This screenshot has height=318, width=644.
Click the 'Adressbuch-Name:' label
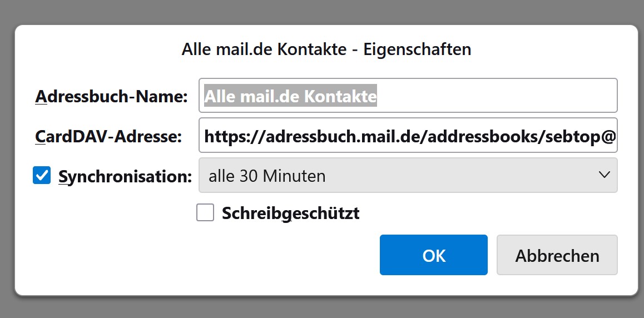tap(111, 96)
